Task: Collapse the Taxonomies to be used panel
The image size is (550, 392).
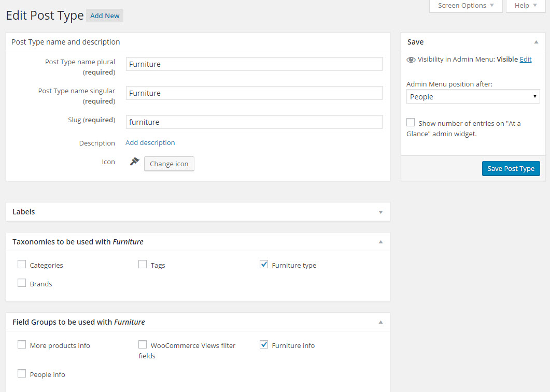Action: [x=380, y=242]
